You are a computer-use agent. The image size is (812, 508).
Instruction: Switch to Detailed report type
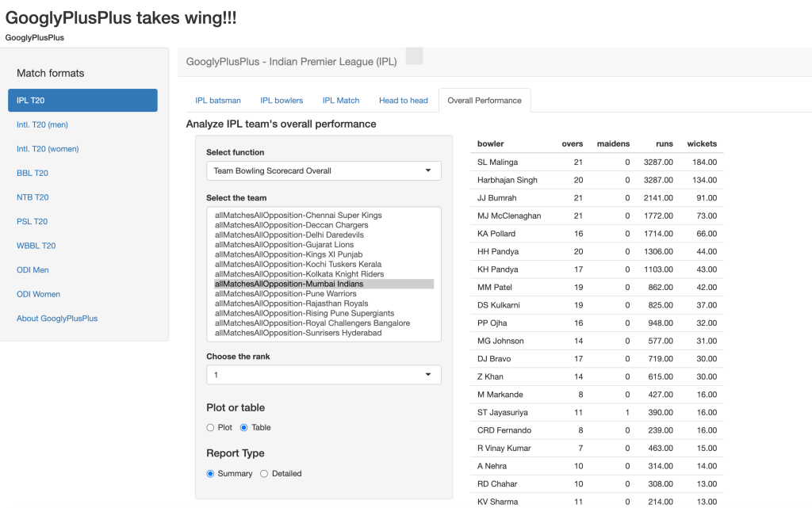265,473
